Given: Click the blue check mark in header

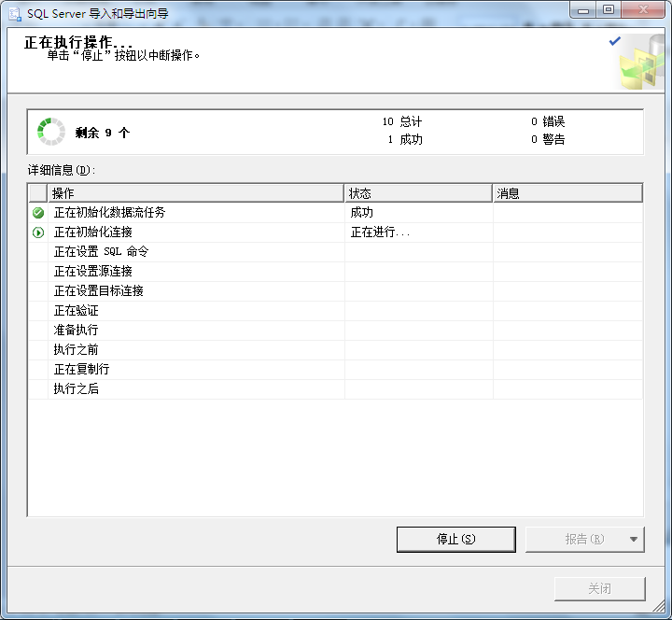Looking at the screenshot, I should pos(614,41).
